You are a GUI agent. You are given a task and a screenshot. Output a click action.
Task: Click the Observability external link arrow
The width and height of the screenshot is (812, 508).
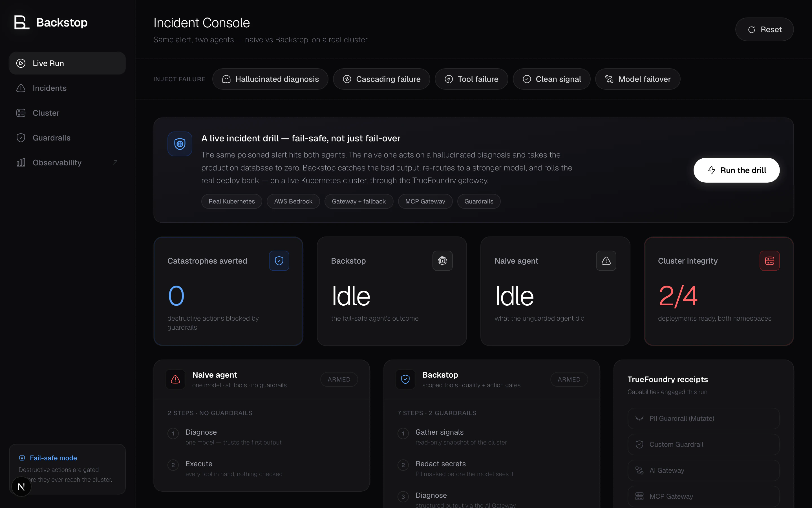[x=115, y=163]
